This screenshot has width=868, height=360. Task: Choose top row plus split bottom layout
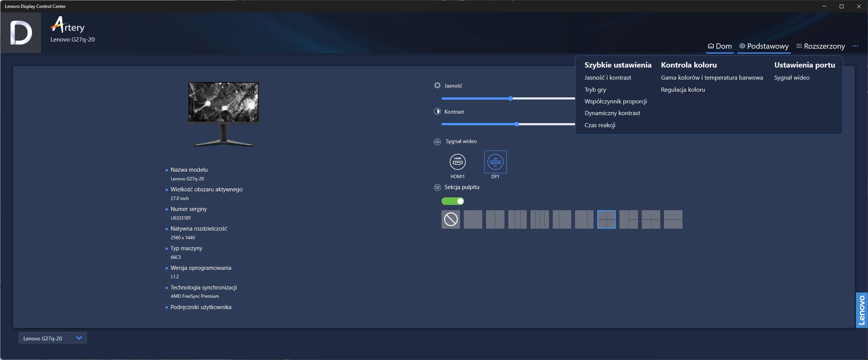651,219
